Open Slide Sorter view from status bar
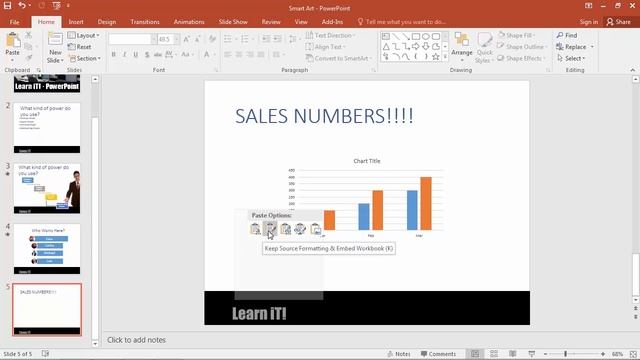The height and width of the screenshot is (360, 640). [x=494, y=354]
